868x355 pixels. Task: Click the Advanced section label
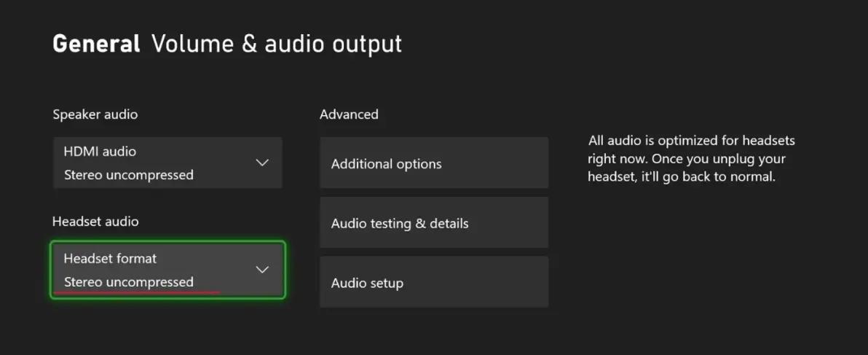[349, 114]
